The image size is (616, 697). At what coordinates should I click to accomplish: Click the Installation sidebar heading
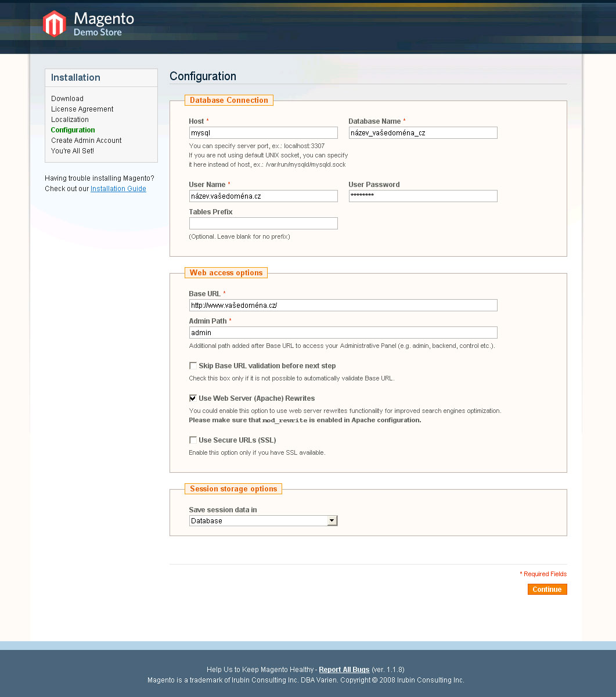(75, 77)
